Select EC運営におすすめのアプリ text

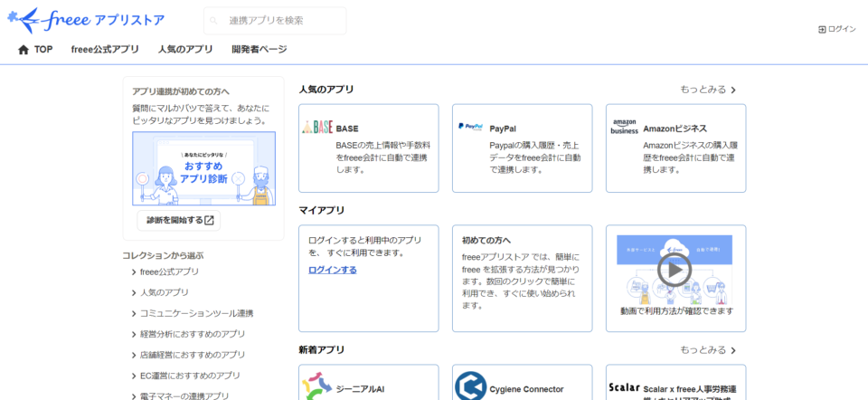pyautogui.click(x=191, y=376)
